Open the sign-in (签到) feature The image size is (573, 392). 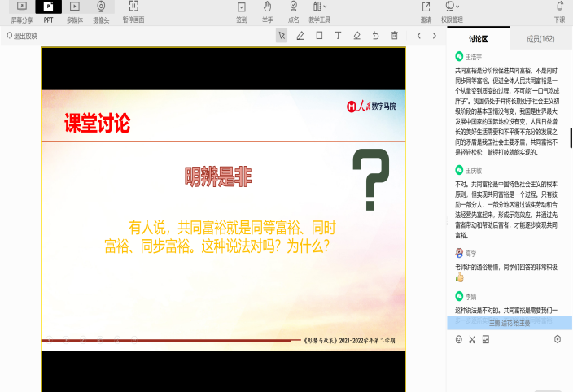click(x=242, y=11)
